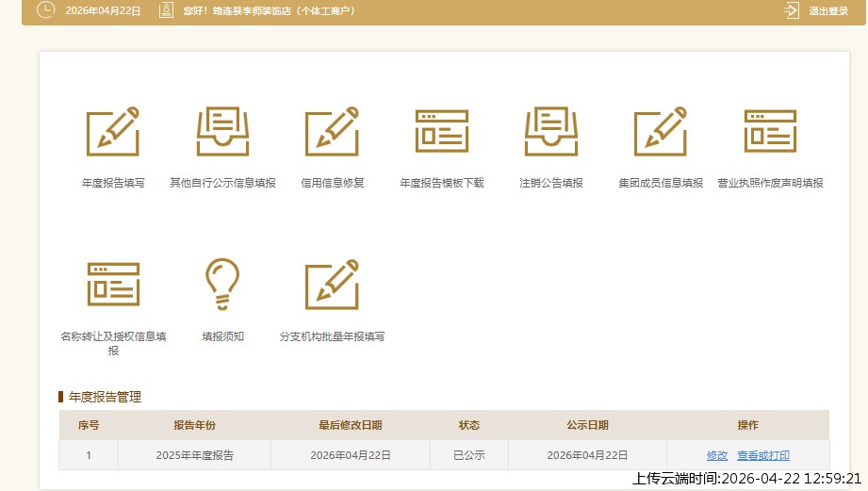Click the 2025年年度报告 table cell
This screenshot has height=491, width=868.
[x=194, y=455]
